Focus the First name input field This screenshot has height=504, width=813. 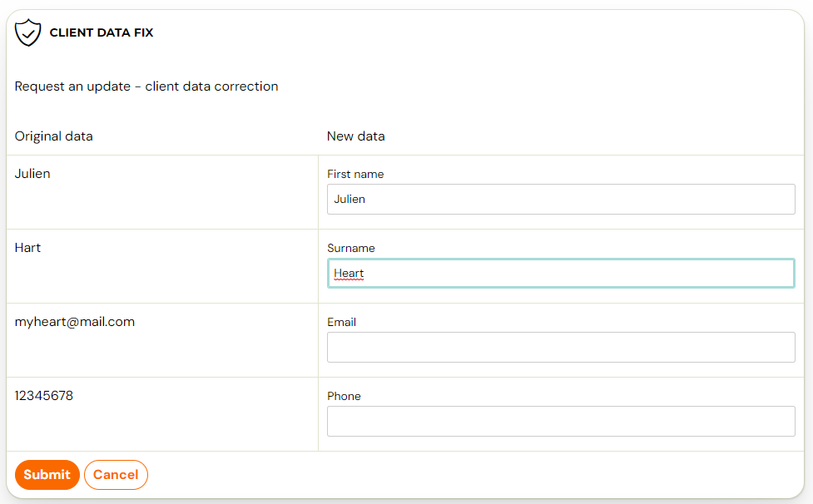(x=561, y=199)
